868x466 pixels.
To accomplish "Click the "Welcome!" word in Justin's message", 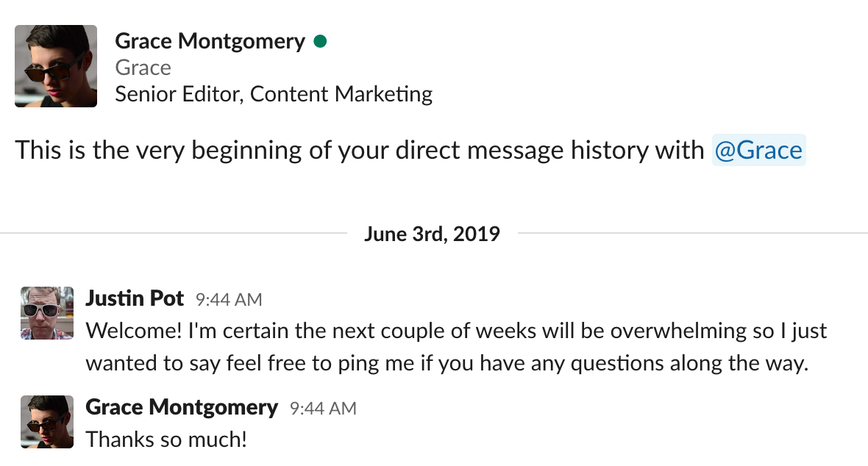I will click(133, 331).
